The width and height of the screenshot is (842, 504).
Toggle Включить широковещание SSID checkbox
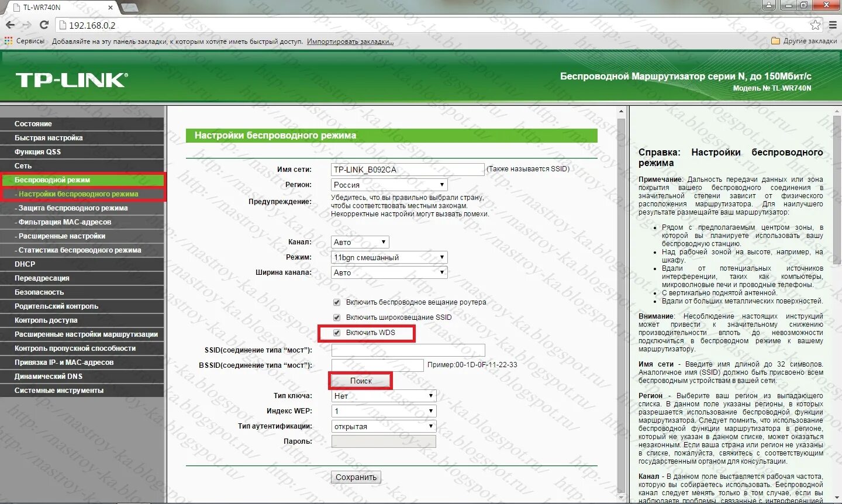click(x=337, y=317)
